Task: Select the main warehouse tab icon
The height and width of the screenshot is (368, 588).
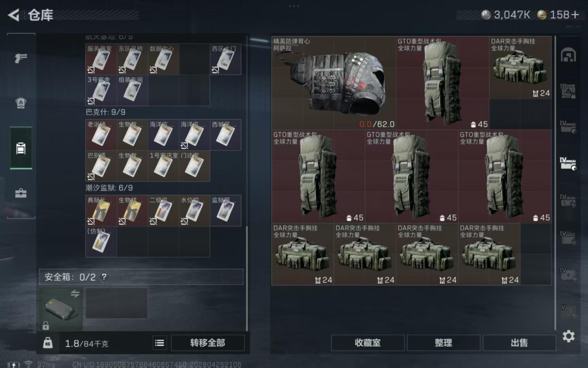Action: 568,55
